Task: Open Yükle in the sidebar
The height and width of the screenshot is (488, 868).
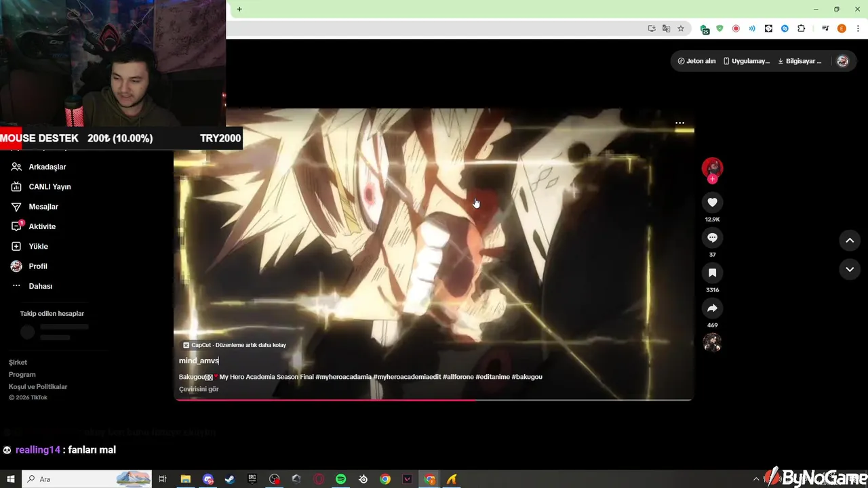Action: tap(29, 246)
